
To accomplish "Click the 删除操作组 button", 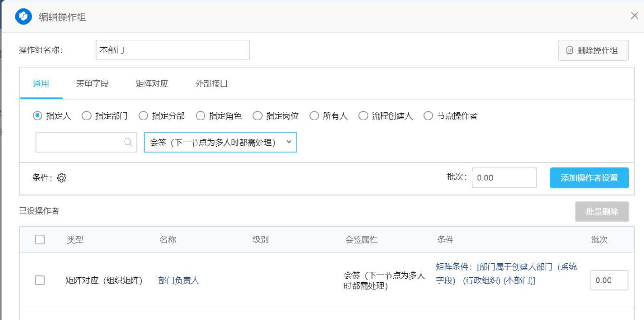I will click(593, 50).
